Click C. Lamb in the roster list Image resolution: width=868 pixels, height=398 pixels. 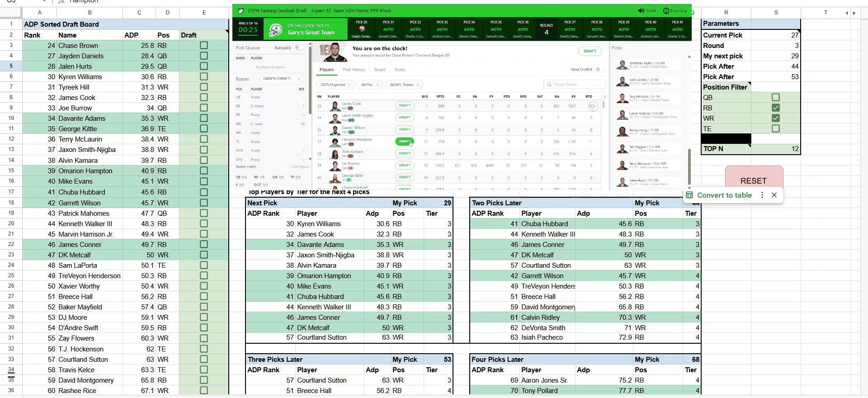point(256,124)
